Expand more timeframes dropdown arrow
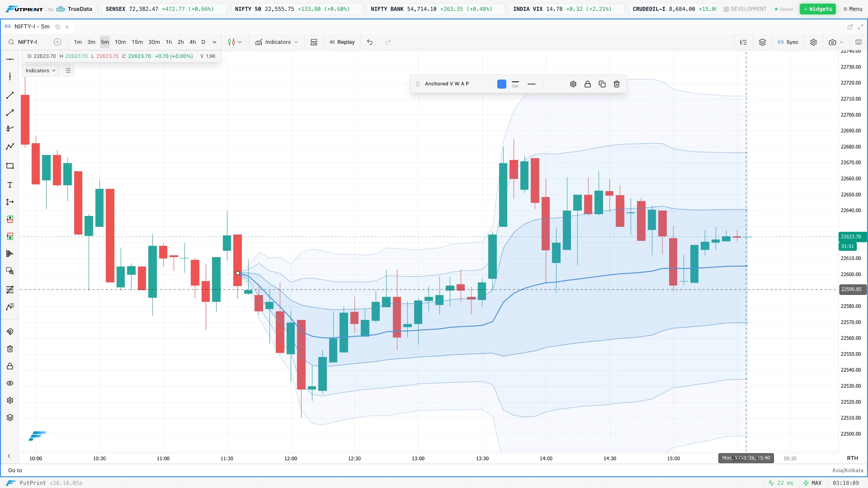This screenshot has width=868, height=488. [214, 42]
